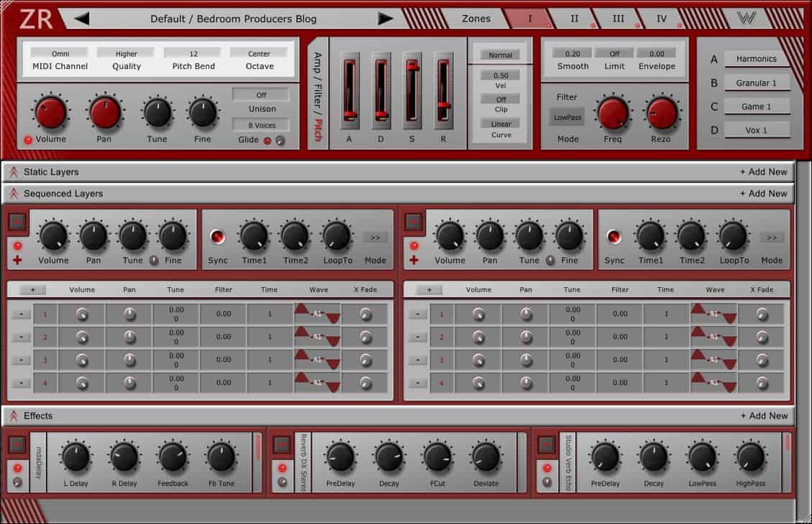The image size is (812, 524).
Task: Click the filter Rezo knob
Action: coord(662,113)
